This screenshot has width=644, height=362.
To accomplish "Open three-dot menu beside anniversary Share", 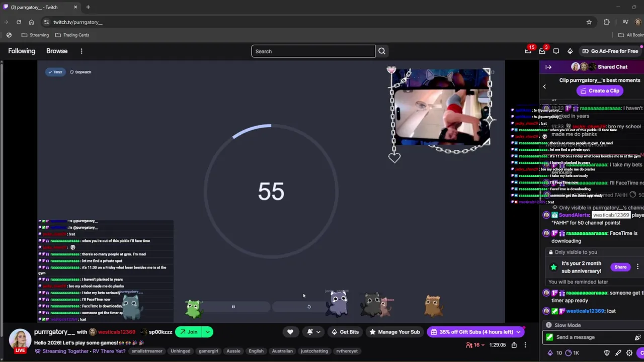I will coord(637,267).
